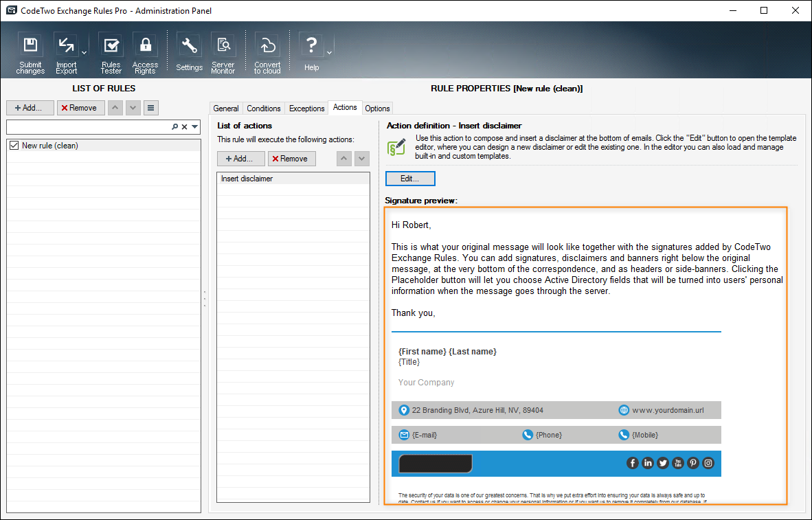Click the "{Title}" placeholder text
Screen dimensions: 812x520
409,362
